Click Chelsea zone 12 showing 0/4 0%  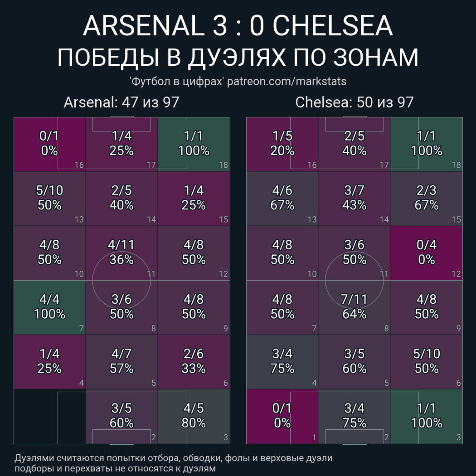426,253
